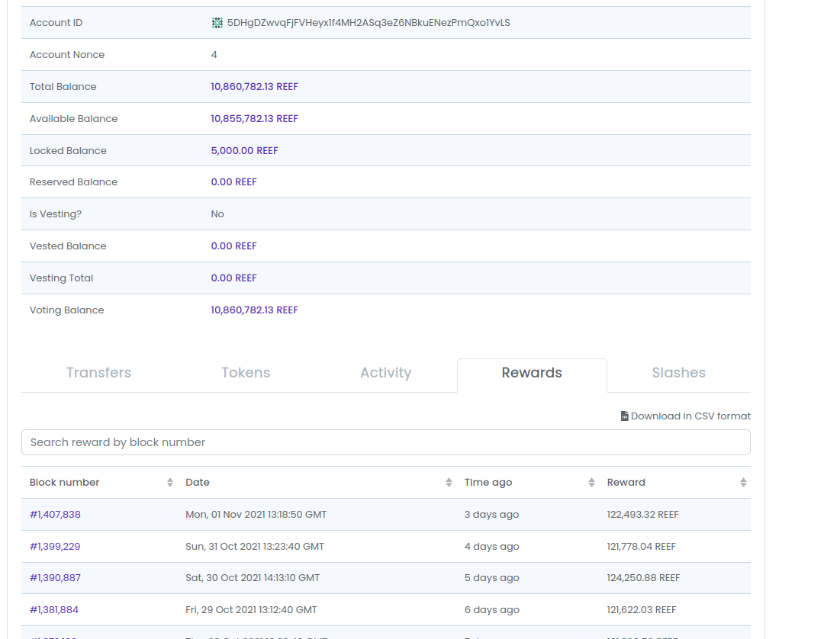Click the reward search input field

(x=385, y=442)
